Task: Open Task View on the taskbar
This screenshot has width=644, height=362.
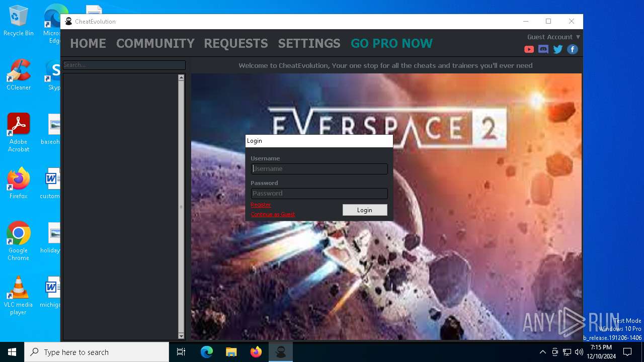Action: [181, 352]
